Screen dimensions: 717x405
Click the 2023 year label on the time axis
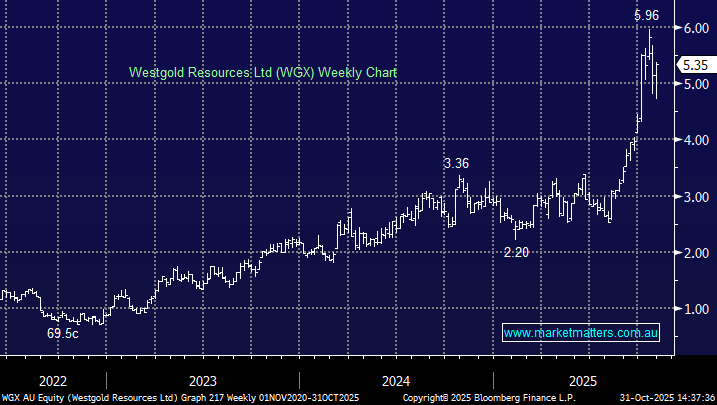pyautogui.click(x=202, y=381)
